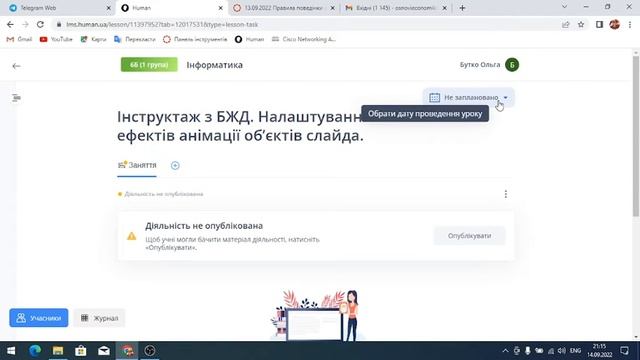Open the Windows notification center
This screenshot has width=640, height=360.
point(624,351)
